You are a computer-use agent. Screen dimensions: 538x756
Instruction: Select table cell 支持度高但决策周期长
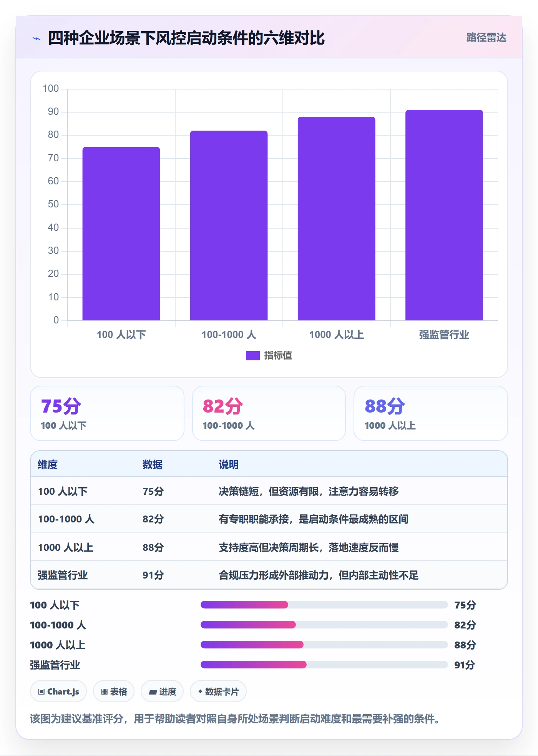309,547
